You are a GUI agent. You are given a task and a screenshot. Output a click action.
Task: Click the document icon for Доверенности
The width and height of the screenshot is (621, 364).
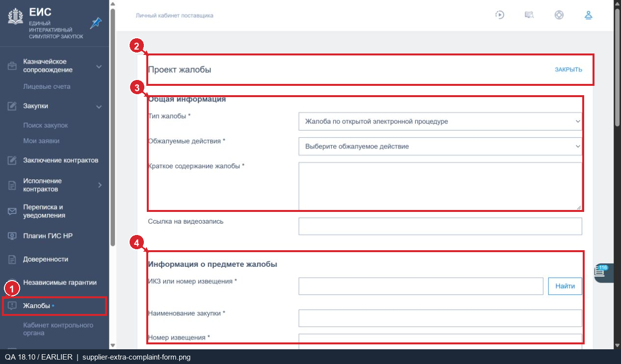[x=12, y=260]
